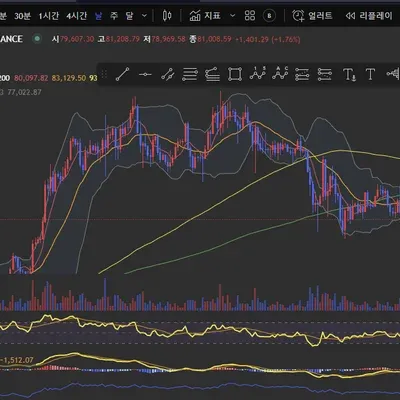This screenshot has width=400, height=400.
Task: Select the ABC correction wave tool
Action: coord(280,73)
